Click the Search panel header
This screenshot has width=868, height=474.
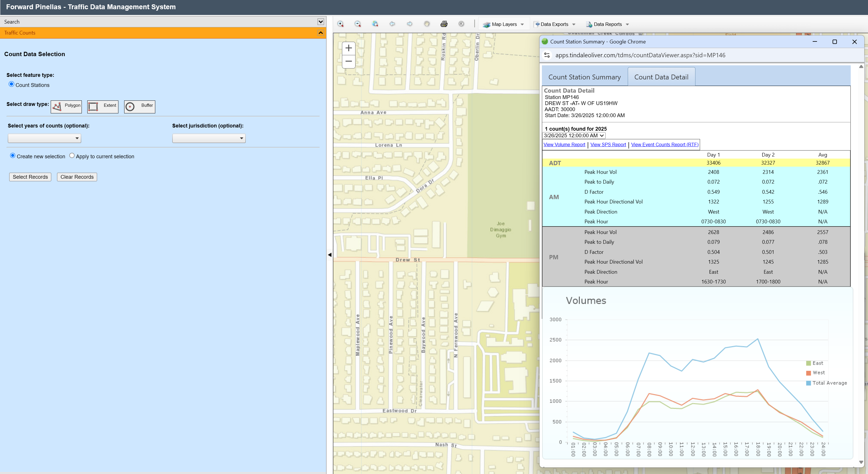[x=163, y=22]
